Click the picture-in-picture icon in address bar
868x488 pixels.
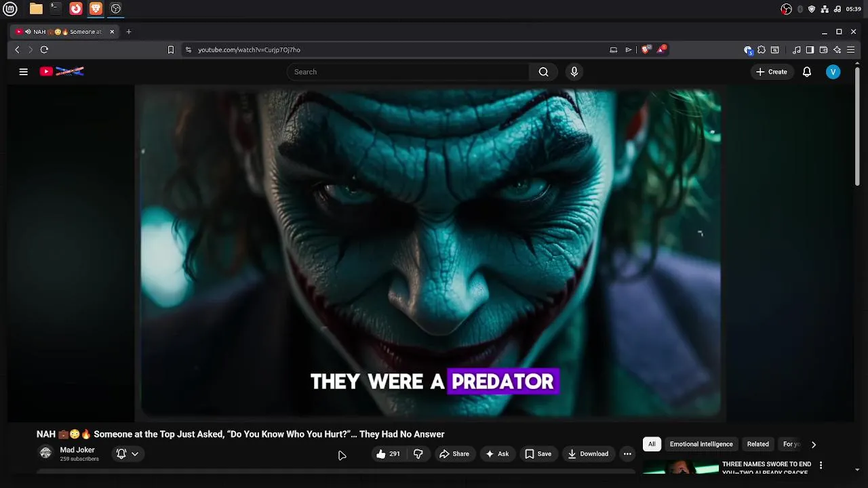click(x=614, y=49)
